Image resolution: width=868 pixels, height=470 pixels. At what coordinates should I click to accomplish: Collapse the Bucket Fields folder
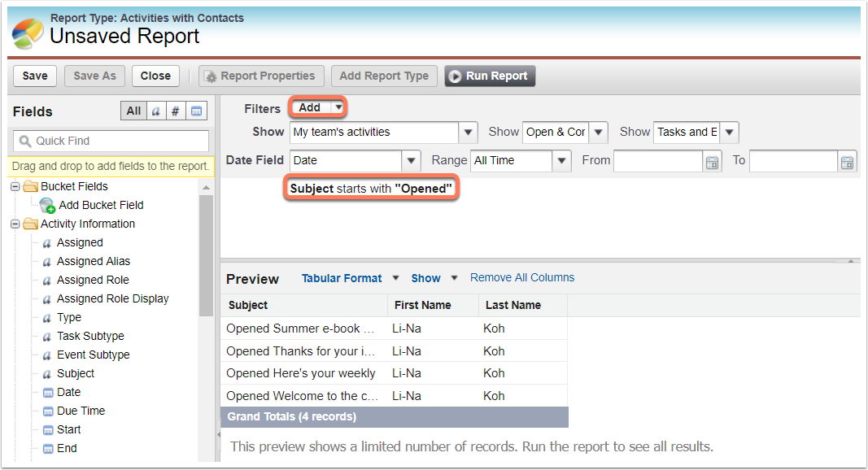(15, 186)
